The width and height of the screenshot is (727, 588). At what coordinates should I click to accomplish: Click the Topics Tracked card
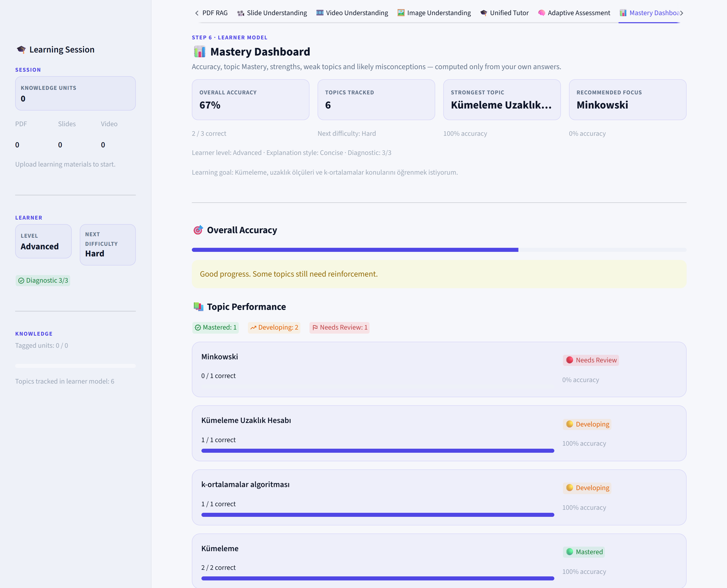[x=376, y=100]
